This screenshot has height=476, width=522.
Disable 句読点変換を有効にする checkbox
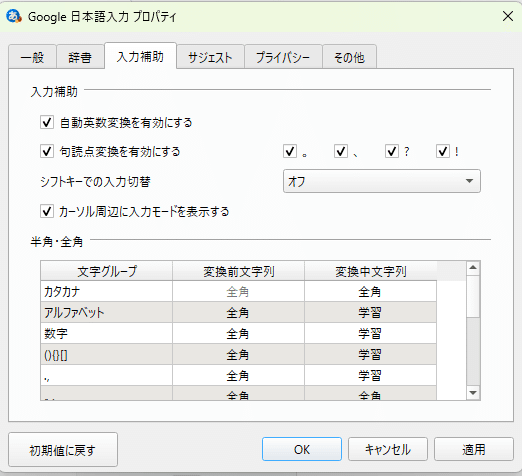[47, 151]
